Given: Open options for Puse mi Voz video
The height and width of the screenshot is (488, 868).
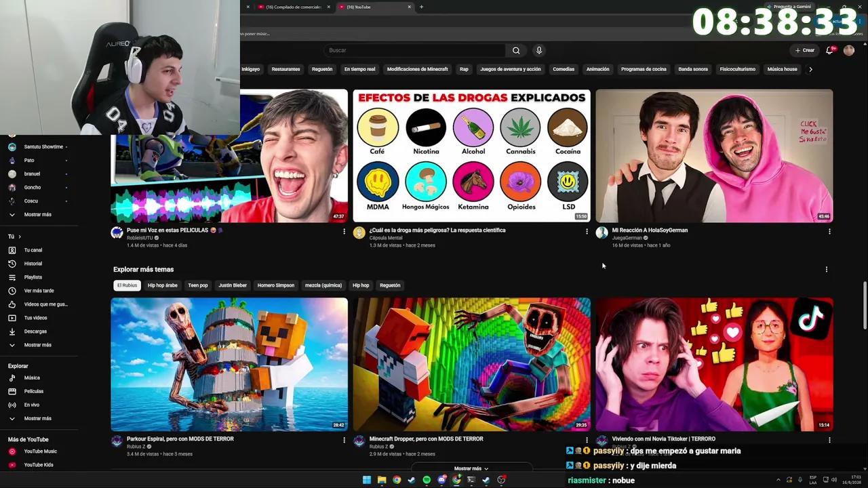Looking at the screenshot, I should tap(344, 231).
